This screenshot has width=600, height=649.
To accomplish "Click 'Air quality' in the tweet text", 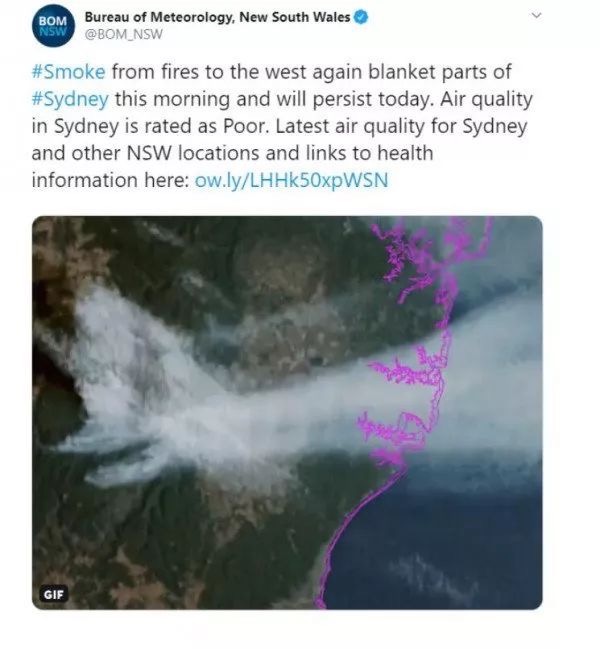I will coord(486,99).
